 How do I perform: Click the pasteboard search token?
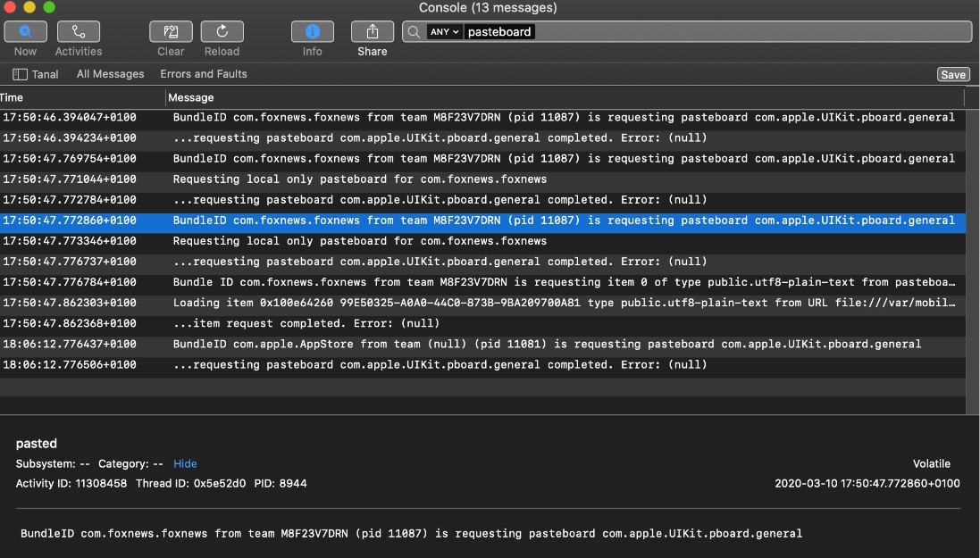point(499,32)
